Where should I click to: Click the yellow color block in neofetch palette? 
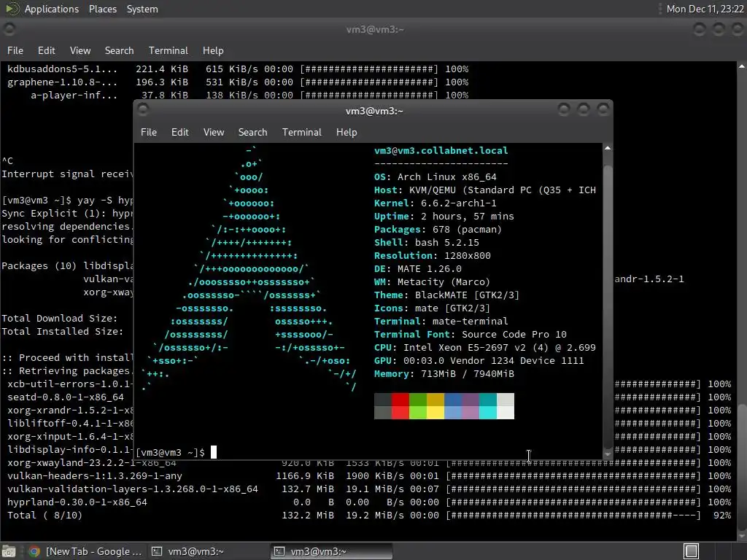(436, 406)
